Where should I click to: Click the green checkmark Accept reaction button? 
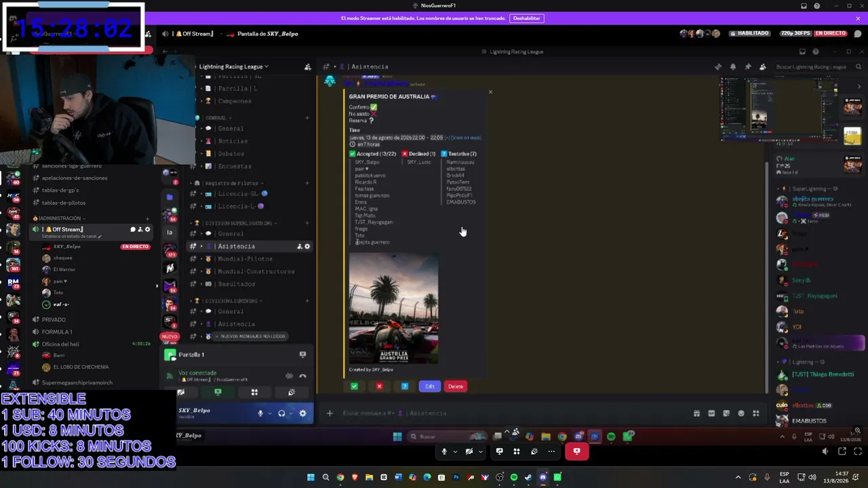pyautogui.click(x=354, y=386)
